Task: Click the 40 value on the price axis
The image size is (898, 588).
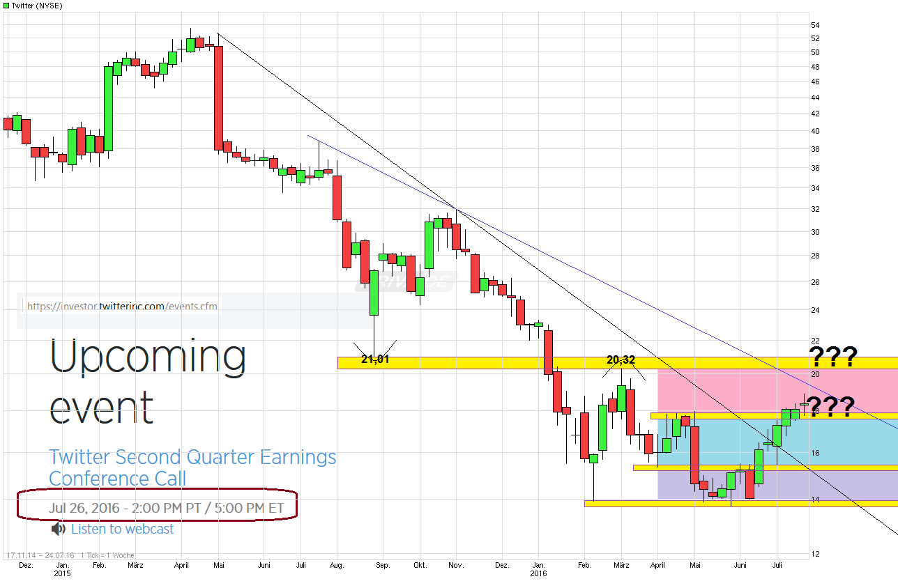Action: [815, 131]
